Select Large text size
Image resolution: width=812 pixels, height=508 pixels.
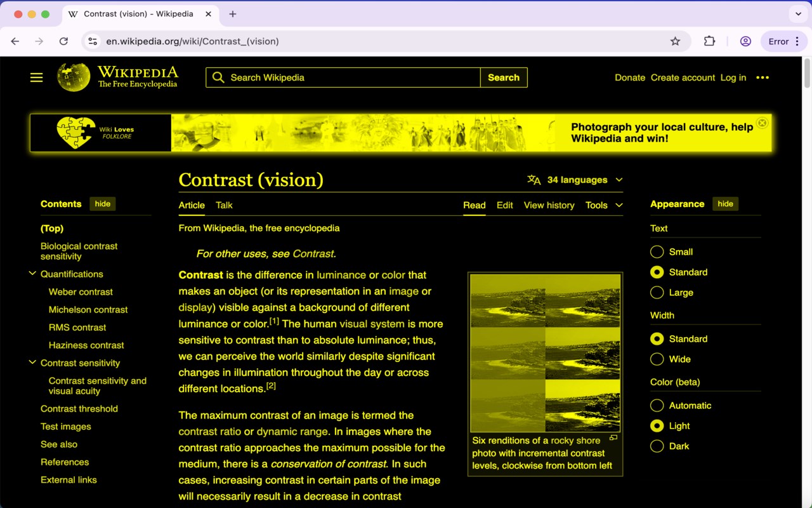(x=657, y=293)
